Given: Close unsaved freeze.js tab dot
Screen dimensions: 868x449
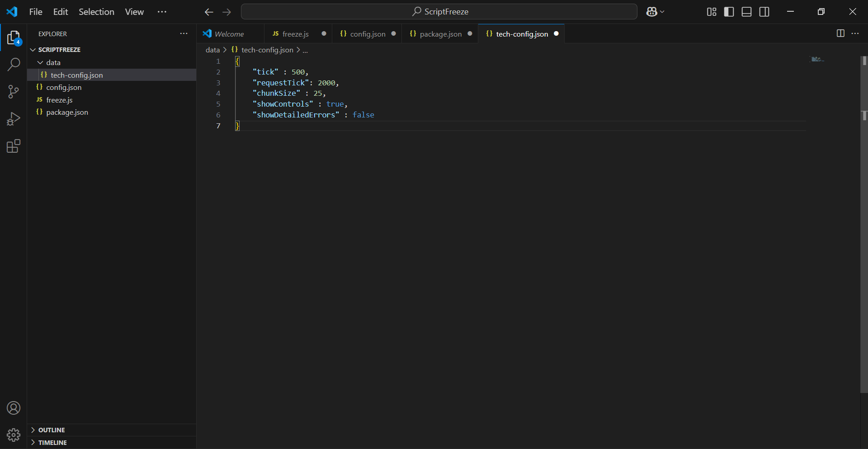Looking at the screenshot, I should (x=324, y=33).
